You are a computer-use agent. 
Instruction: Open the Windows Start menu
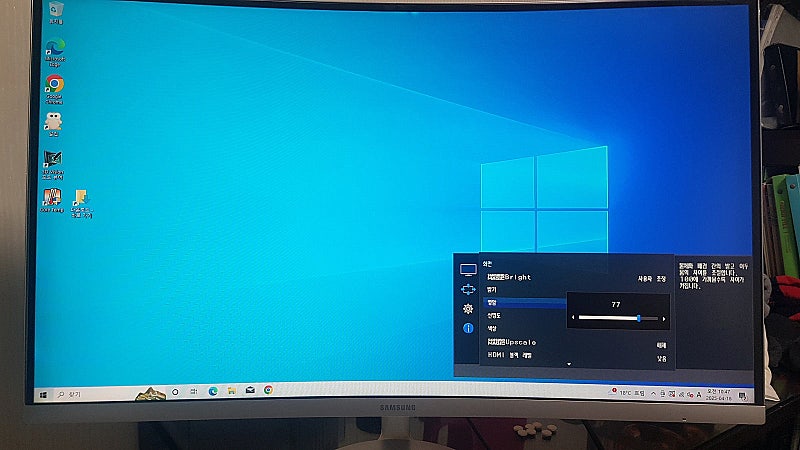pos(43,395)
